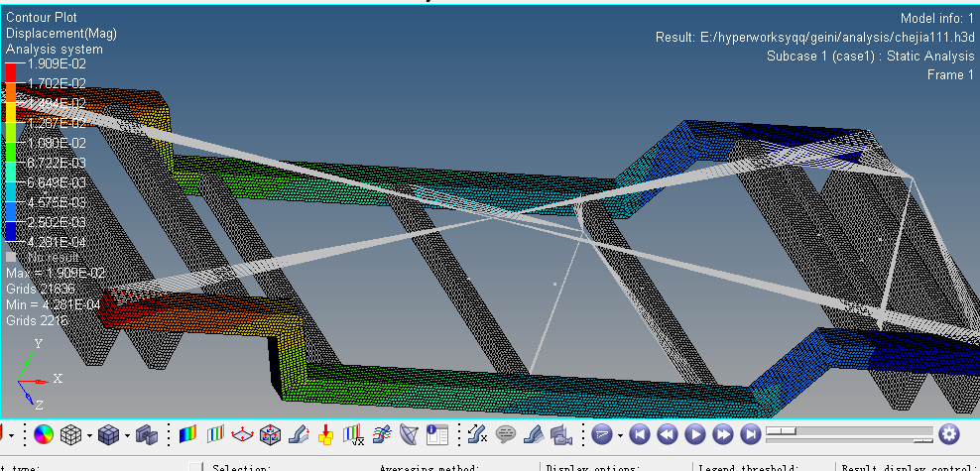Step ahead with the fast-forward button
The height and width of the screenshot is (471, 980).
722,434
